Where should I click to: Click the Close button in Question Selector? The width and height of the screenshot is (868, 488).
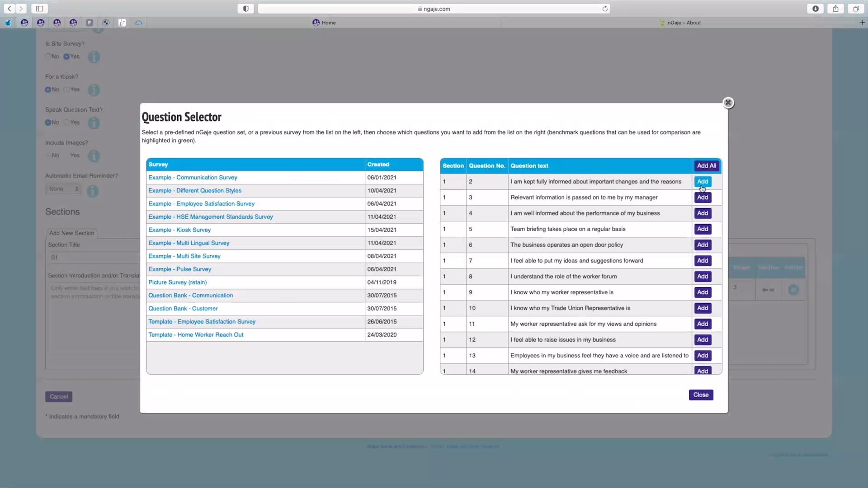coord(701,395)
